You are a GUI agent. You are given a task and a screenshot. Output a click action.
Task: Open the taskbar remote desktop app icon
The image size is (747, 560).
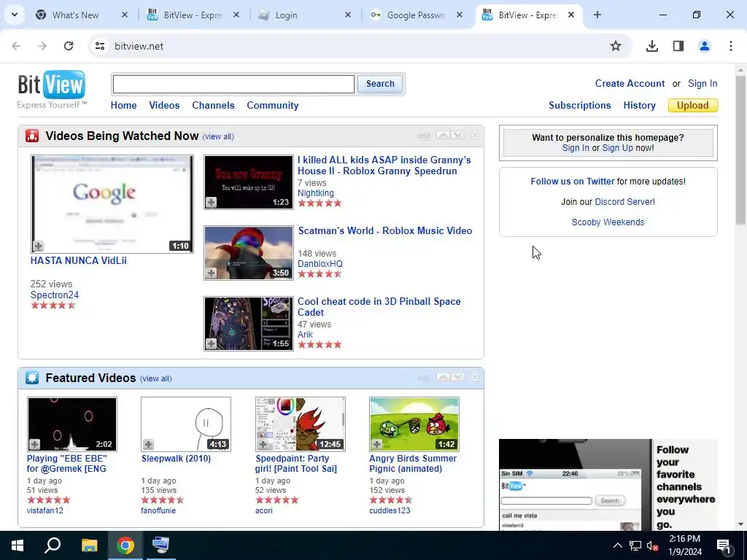point(160,545)
